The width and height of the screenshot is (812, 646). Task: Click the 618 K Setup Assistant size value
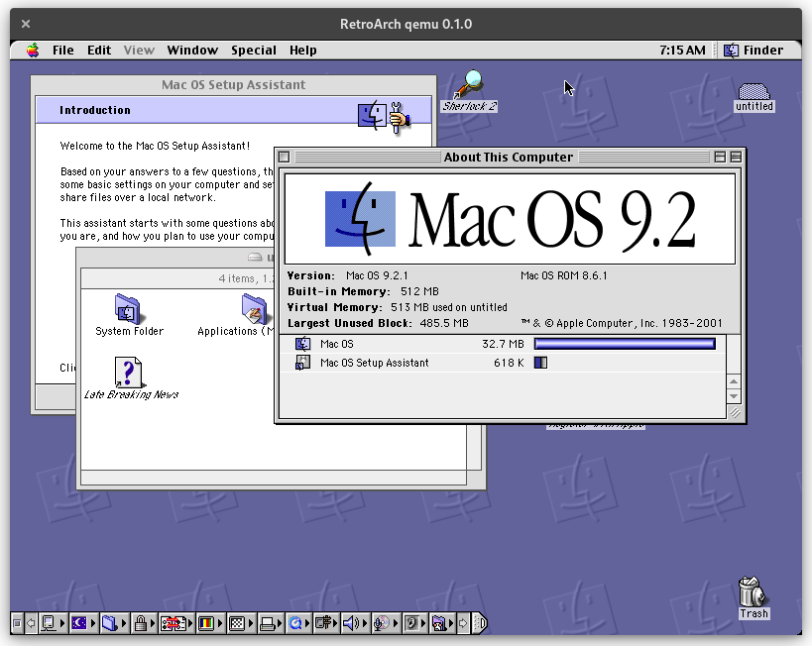509,363
